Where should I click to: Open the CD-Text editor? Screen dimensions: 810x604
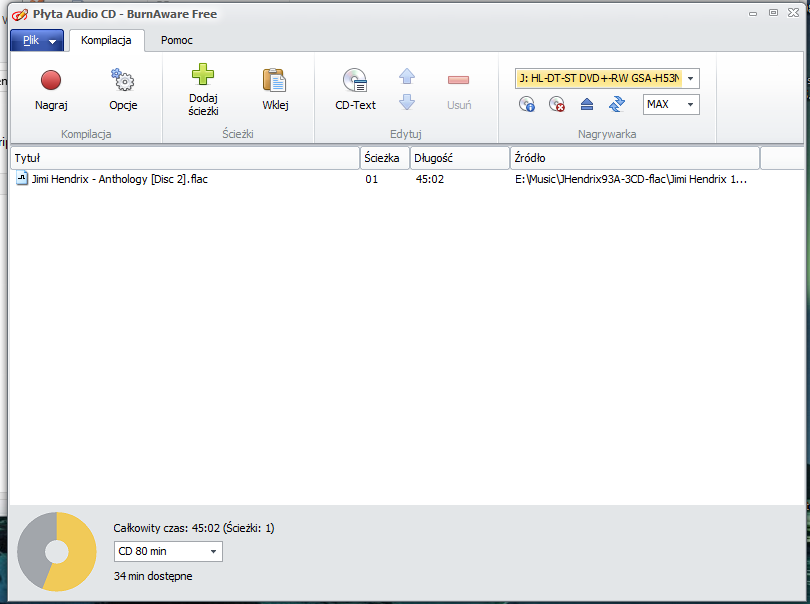[355, 89]
